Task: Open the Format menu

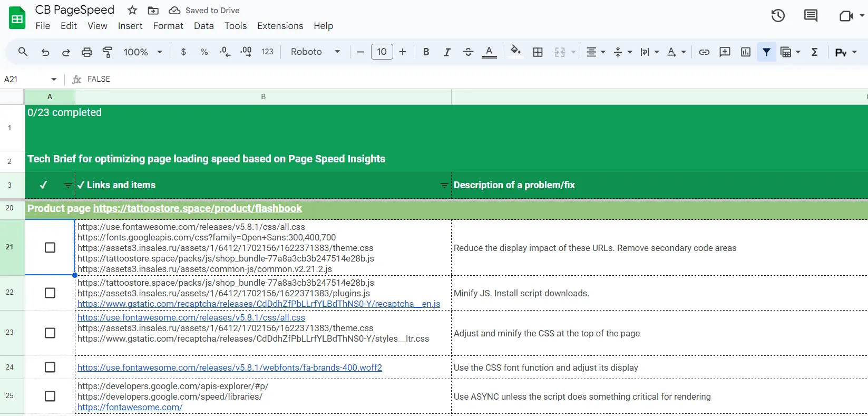Action: coord(168,26)
